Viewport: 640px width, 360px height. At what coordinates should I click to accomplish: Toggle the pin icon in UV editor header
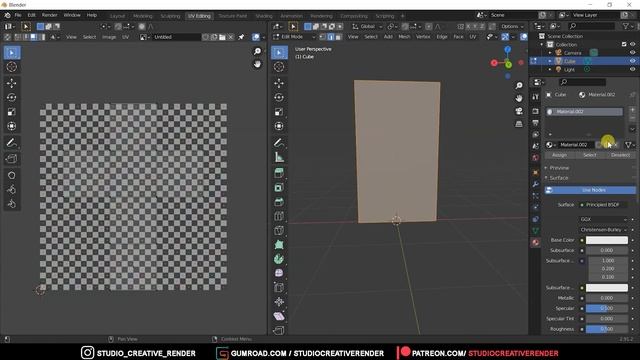pyautogui.click(x=242, y=37)
